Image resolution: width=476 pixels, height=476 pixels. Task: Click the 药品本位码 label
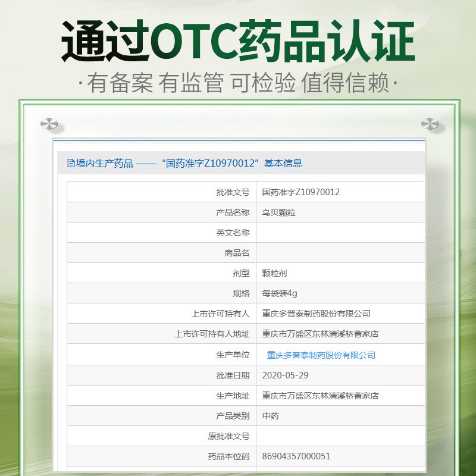click(228, 456)
